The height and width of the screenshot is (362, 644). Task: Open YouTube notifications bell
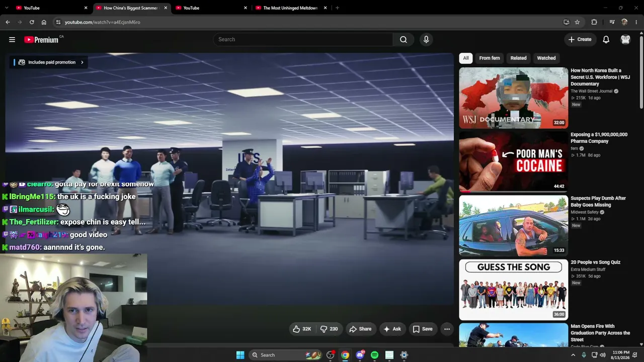[x=606, y=40]
